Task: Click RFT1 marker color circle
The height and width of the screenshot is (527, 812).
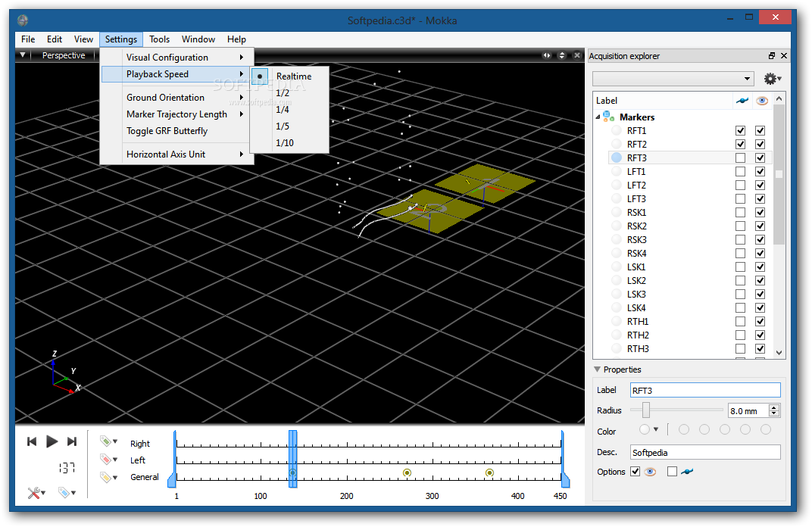Action: pos(617,130)
